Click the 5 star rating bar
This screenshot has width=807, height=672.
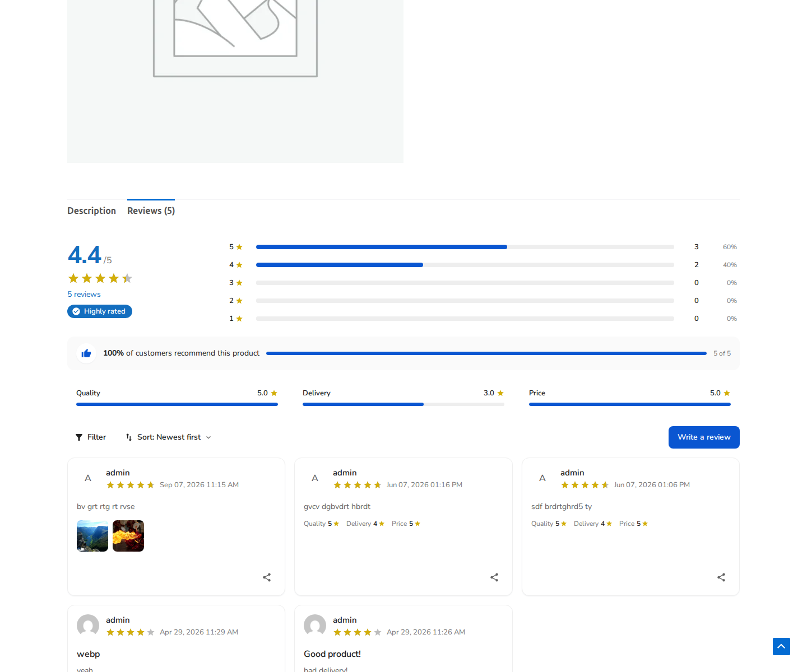465,247
